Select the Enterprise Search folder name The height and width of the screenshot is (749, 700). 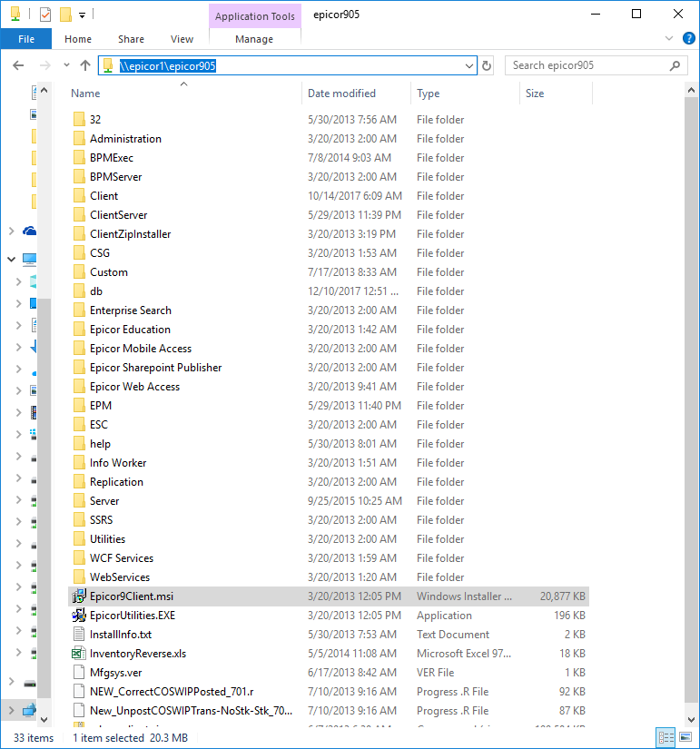[131, 310]
